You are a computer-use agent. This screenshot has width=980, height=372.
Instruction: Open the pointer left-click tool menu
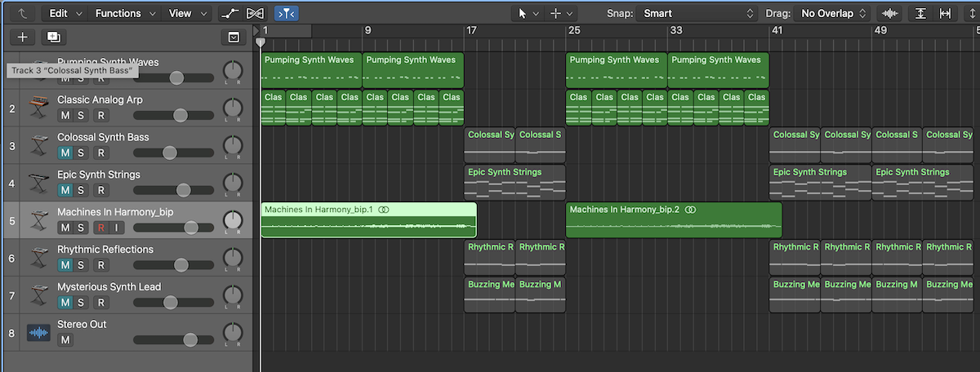(x=528, y=13)
